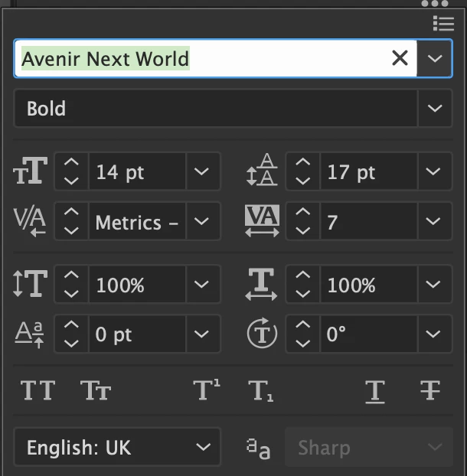The height and width of the screenshot is (476, 467).
Task: Open the English: UK language dropdown
Action: coord(117,447)
